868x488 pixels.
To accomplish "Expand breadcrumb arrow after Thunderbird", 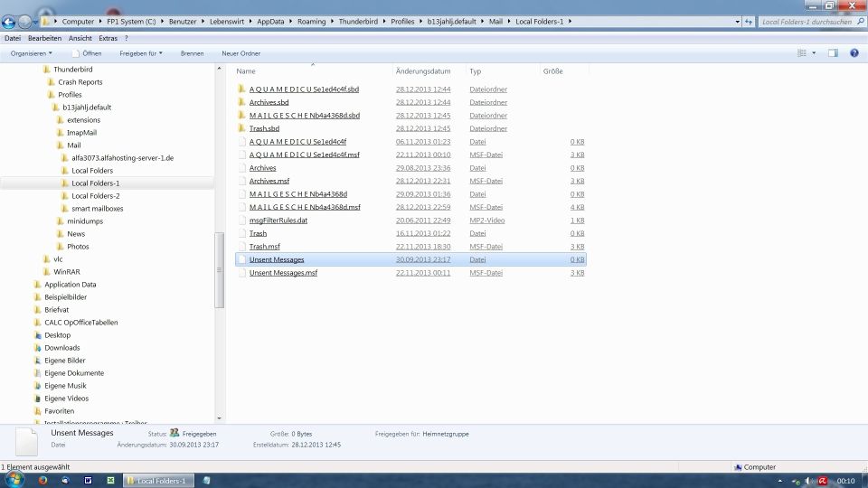I will tap(384, 22).
